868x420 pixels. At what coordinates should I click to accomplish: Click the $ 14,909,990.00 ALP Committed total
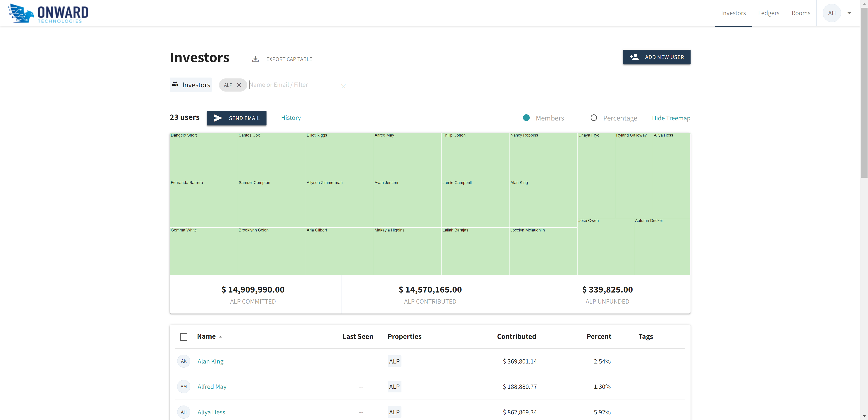[253, 290]
